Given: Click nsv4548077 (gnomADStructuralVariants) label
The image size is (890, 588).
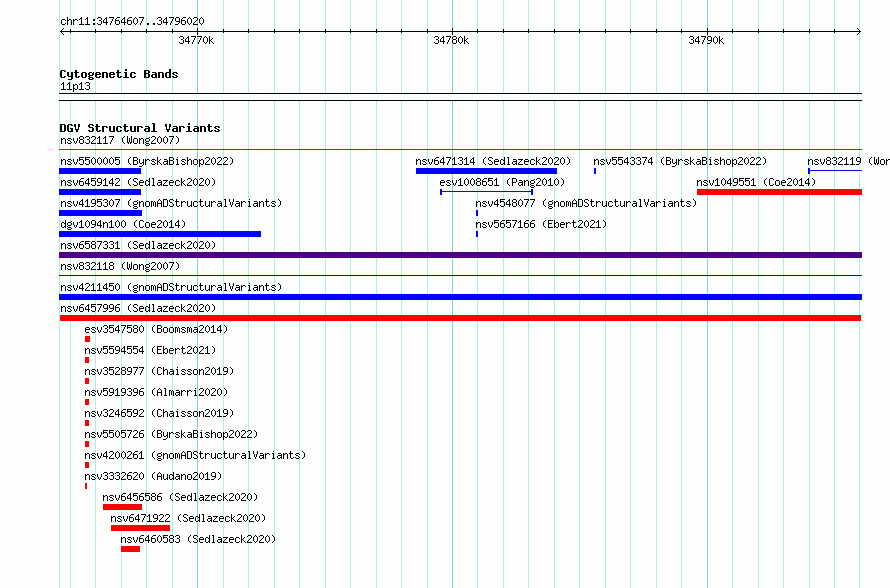Looking at the screenshot, I should (x=586, y=203).
